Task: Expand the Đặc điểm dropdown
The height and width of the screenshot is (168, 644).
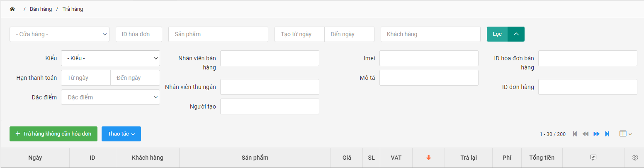Action: [x=110, y=97]
